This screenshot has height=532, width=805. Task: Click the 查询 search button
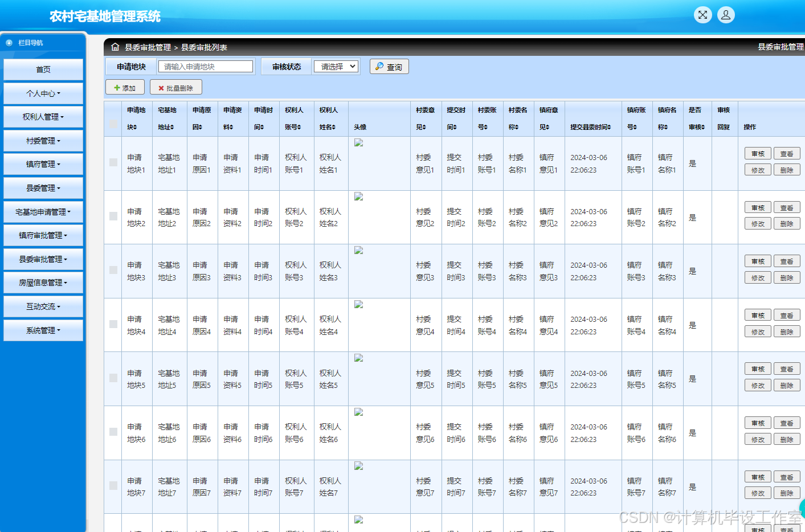click(389, 67)
